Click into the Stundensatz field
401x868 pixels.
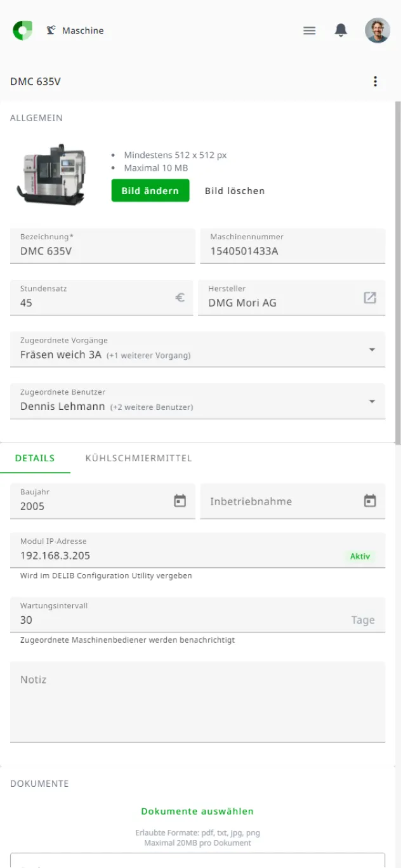point(95,303)
